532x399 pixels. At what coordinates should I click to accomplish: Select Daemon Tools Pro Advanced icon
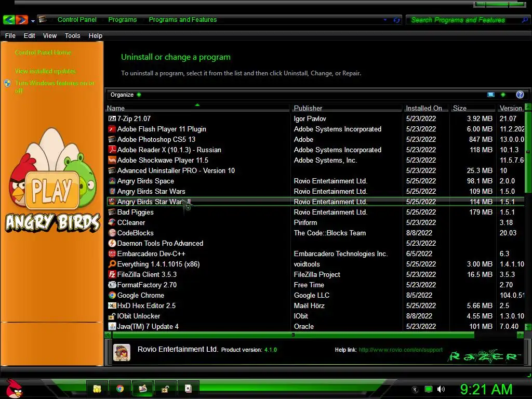[112, 244]
